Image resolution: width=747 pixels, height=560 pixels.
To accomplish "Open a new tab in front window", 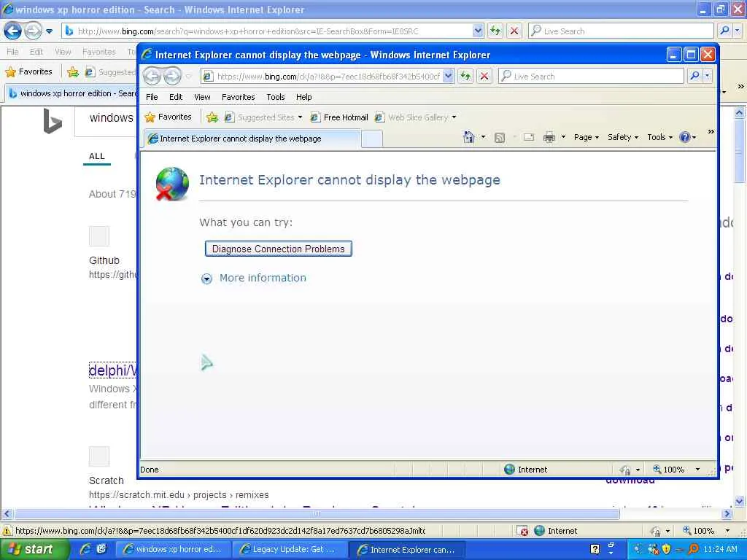I will pos(371,139).
